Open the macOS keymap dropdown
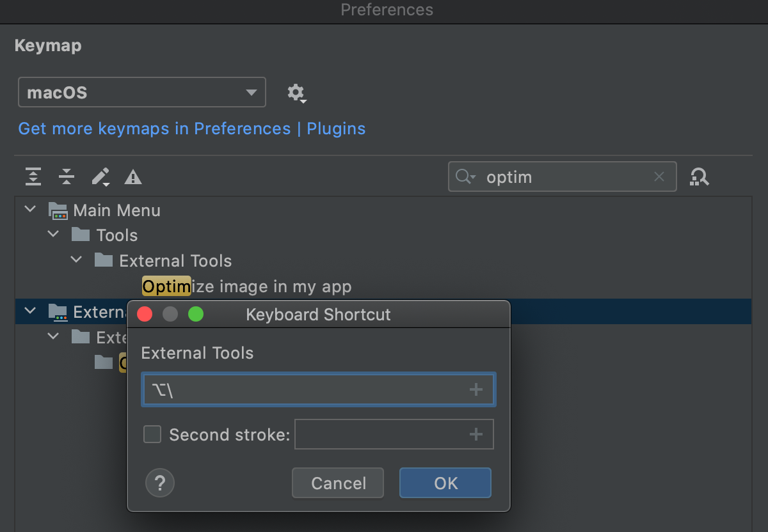The height and width of the screenshot is (532, 768). pyautogui.click(x=142, y=93)
